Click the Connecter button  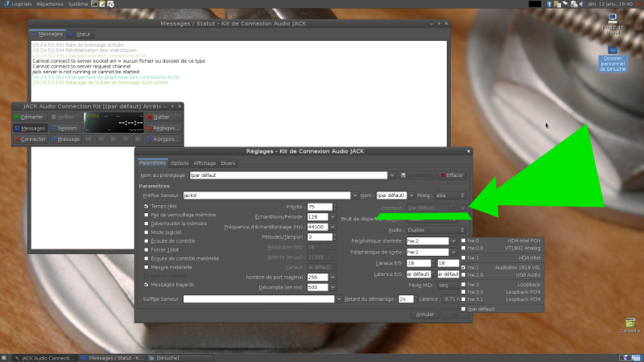point(31,139)
